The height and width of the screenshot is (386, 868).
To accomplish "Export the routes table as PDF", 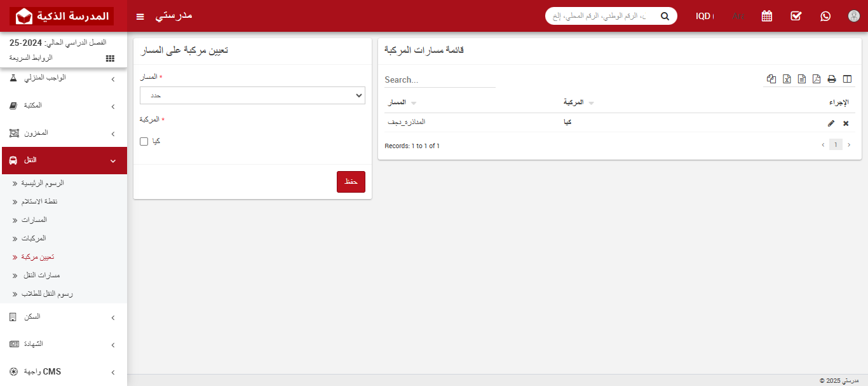I will click(816, 79).
